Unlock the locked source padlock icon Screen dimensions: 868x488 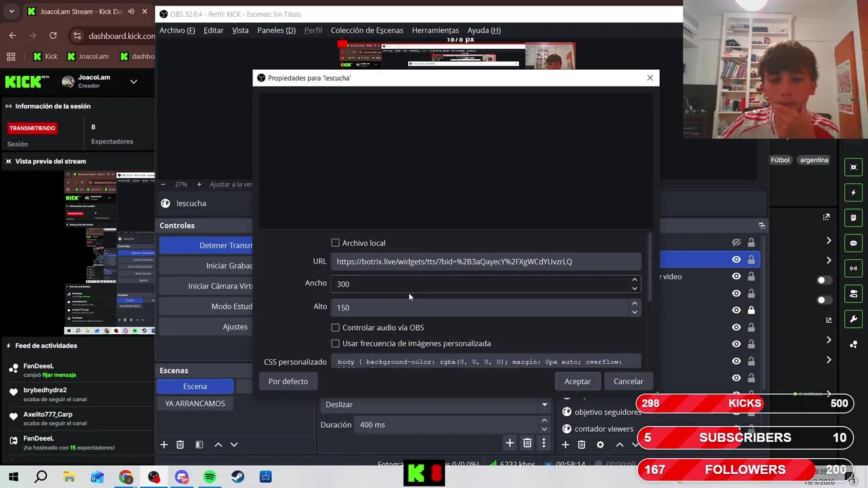point(751,310)
